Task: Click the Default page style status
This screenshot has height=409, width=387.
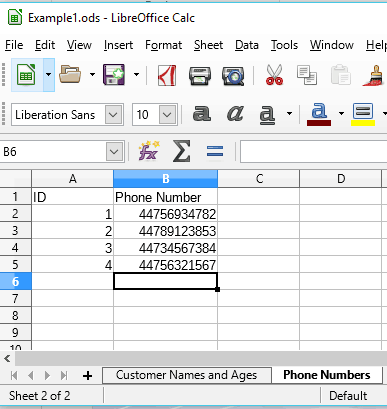Action: coord(348,396)
